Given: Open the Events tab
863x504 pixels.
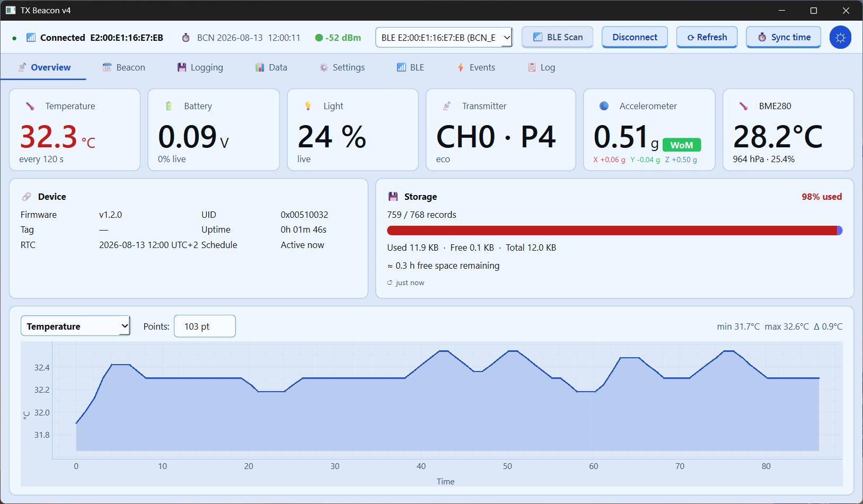Looking at the screenshot, I should [x=475, y=67].
